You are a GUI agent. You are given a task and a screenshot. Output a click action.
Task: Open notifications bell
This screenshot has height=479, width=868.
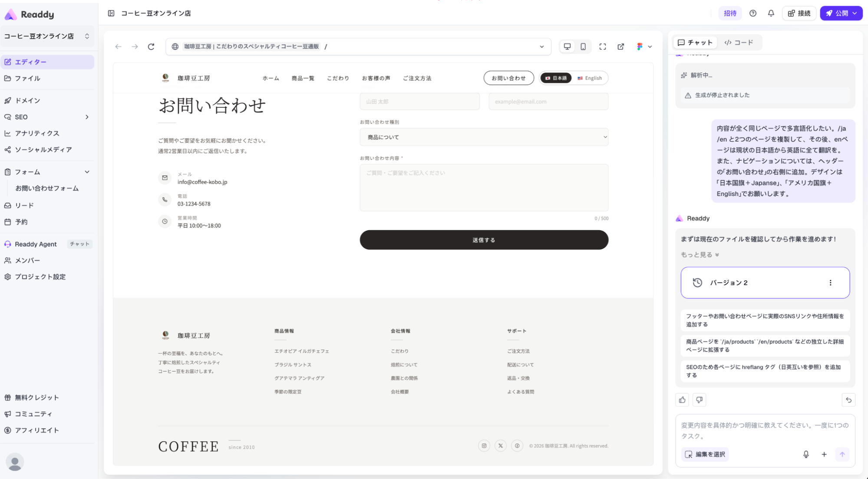pos(771,13)
